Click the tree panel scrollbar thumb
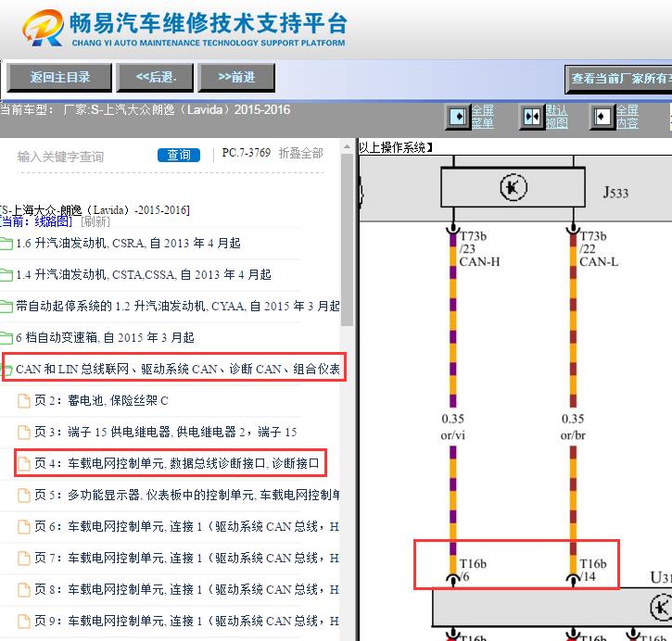Image resolution: width=672 pixels, height=641 pixels. (347, 240)
